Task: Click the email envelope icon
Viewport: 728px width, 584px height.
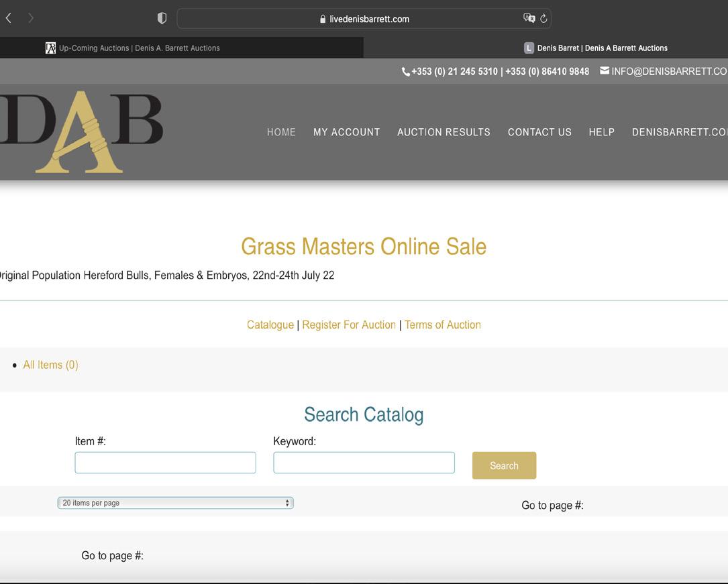Action: 604,70
